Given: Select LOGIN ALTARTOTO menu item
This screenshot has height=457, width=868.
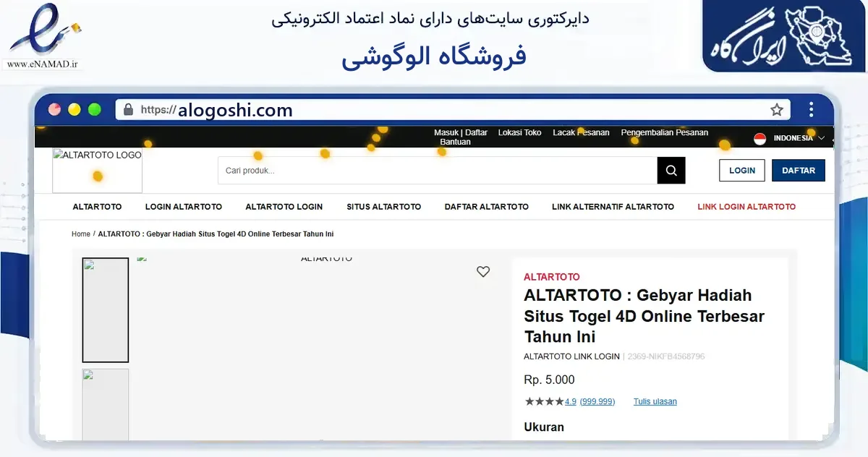Looking at the screenshot, I should click(184, 207).
